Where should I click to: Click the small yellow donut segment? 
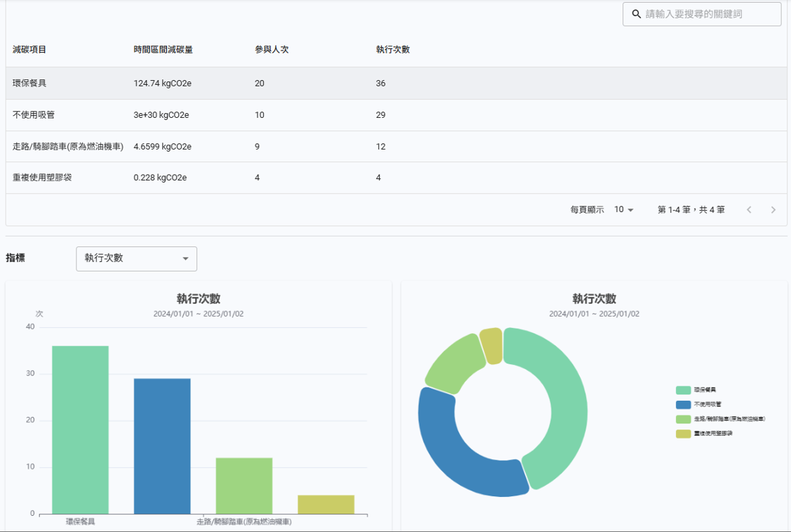(x=491, y=346)
